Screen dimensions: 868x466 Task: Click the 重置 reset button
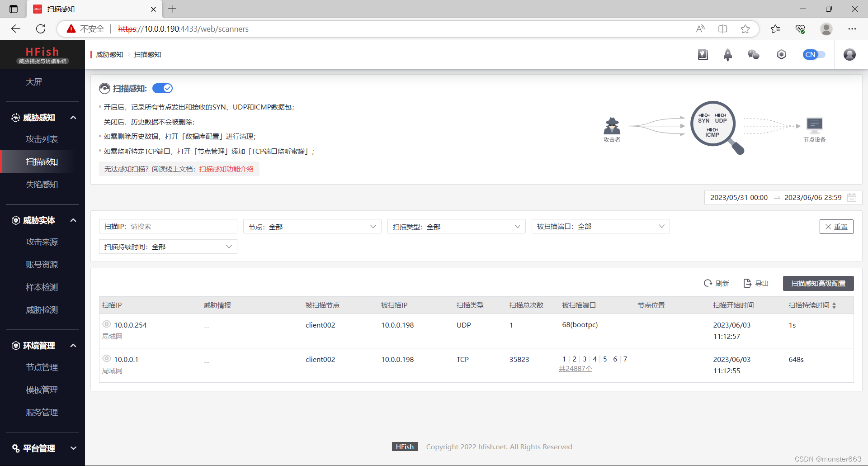coord(836,227)
